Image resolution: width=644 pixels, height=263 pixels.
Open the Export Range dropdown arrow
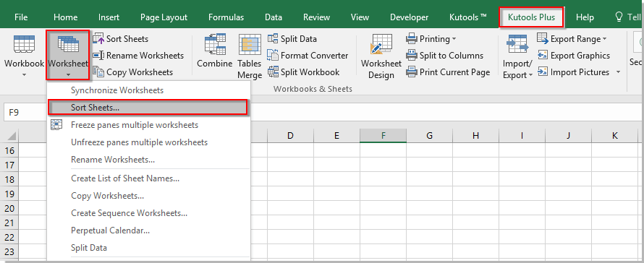[x=605, y=39]
